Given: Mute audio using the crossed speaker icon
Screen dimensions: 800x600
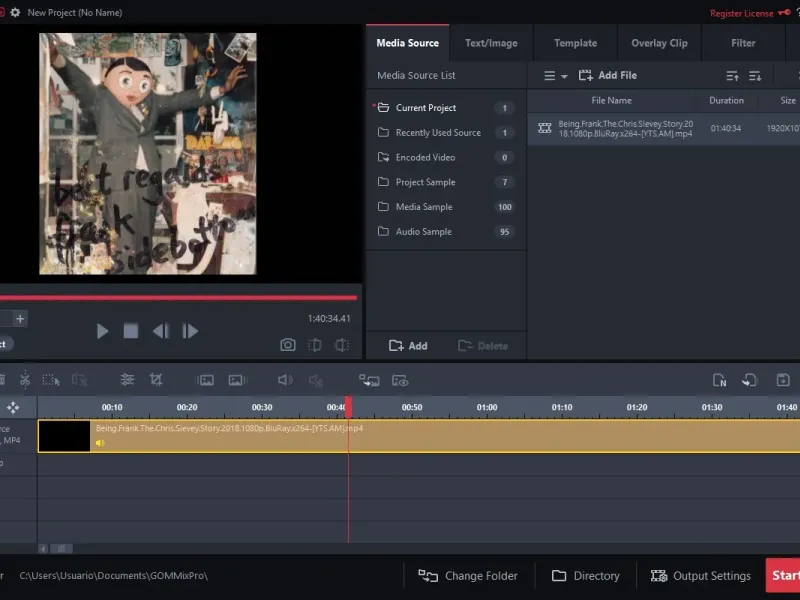Looking at the screenshot, I should [315, 380].
